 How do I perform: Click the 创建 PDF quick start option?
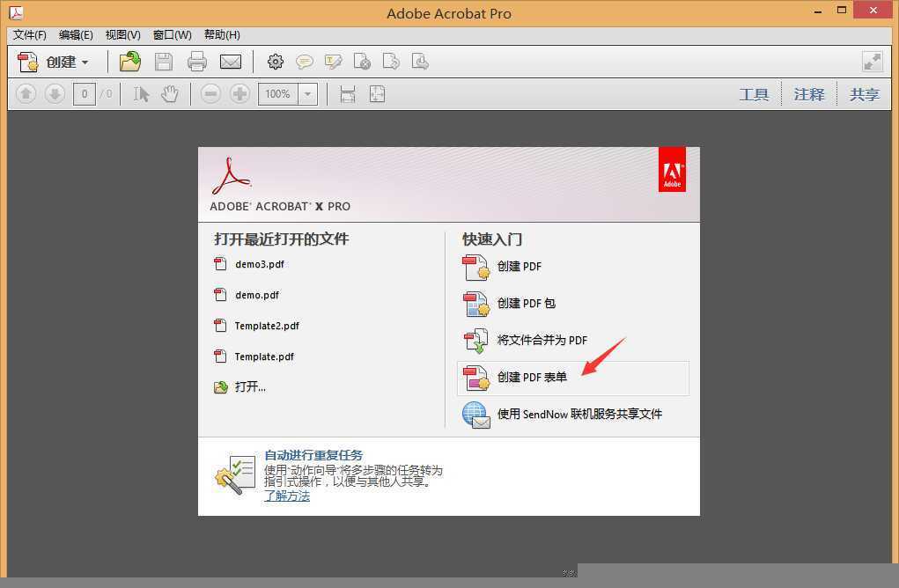coord(519,267)
